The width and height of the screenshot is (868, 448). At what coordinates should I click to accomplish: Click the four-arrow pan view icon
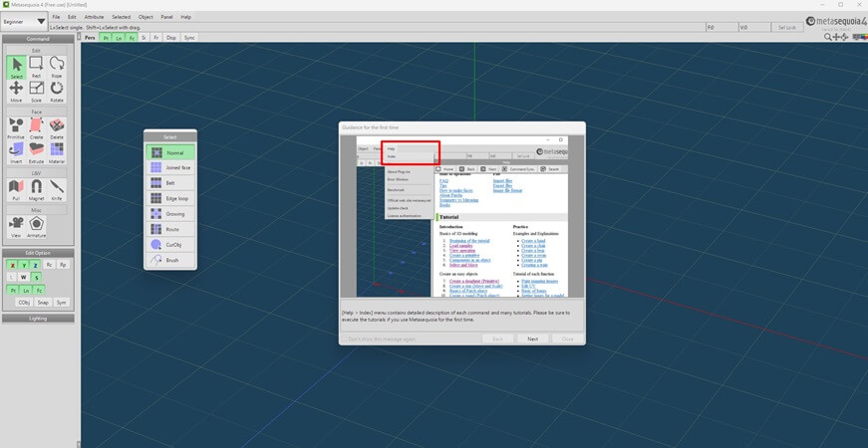[x=836, y=37]
